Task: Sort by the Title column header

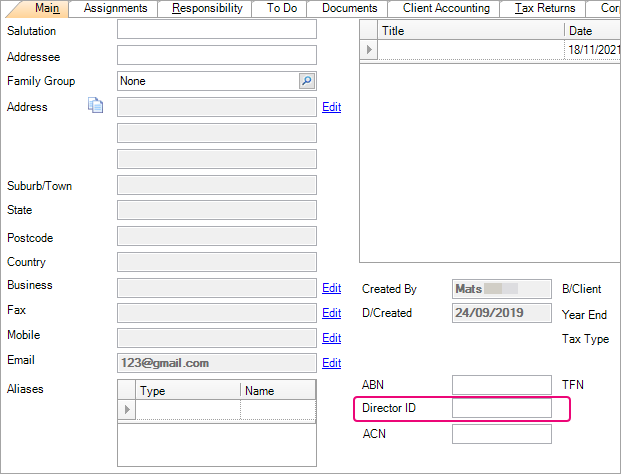Action: click(x=470, y=31)
